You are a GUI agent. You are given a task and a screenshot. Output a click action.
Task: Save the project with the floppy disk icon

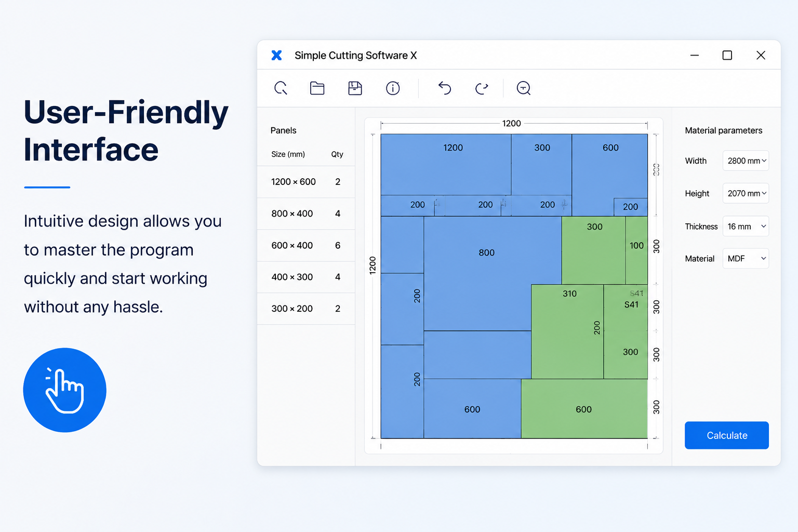tap(355, 88)
